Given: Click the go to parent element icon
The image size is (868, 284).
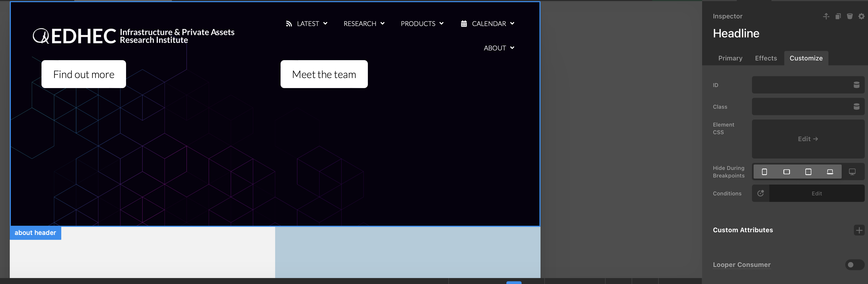Looking at the screenshot, I should [826, 16].
